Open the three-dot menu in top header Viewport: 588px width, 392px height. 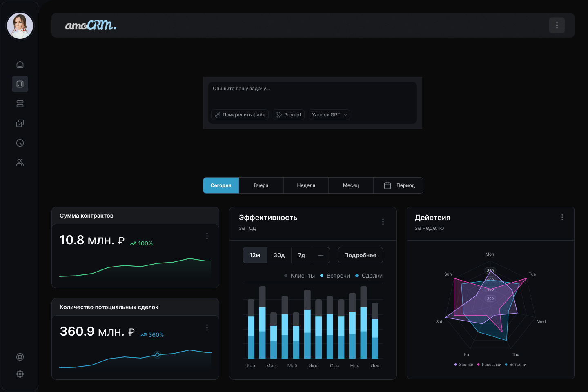click(557, 25)
